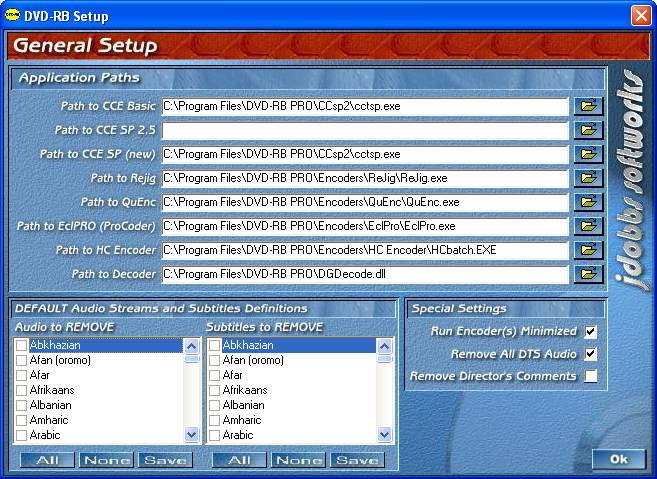The height and width of the screenshot is (479, 657).
Task: Click the Path to QuEnc field
Action: tap(365, 202)
